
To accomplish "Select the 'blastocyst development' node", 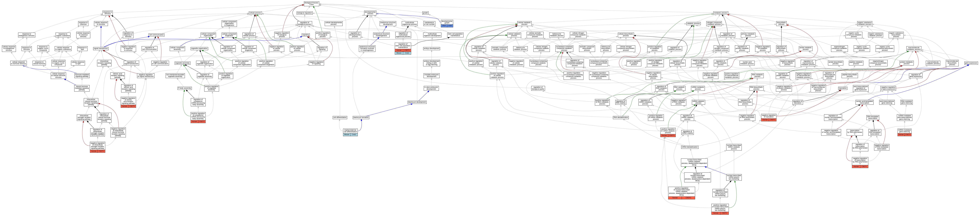I will [x=417, y=102].
